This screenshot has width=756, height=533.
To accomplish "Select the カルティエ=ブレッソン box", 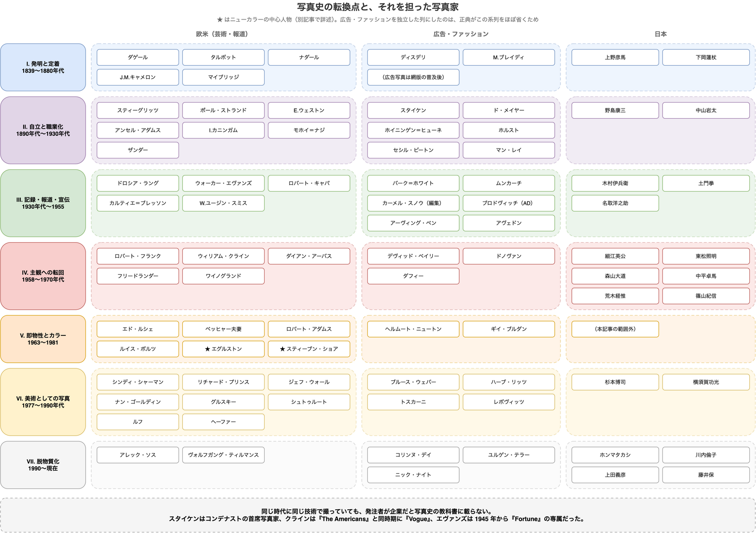I will coord(137,203).
